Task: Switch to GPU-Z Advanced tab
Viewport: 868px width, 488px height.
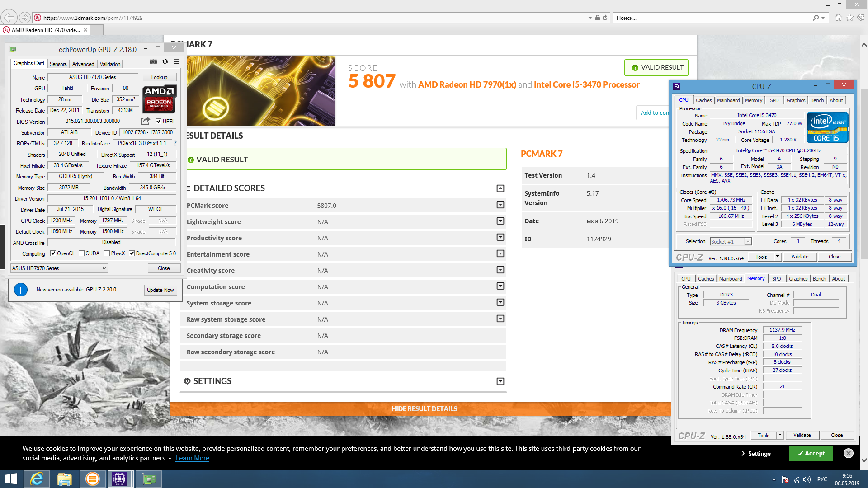Action: [x=83, y=64]
